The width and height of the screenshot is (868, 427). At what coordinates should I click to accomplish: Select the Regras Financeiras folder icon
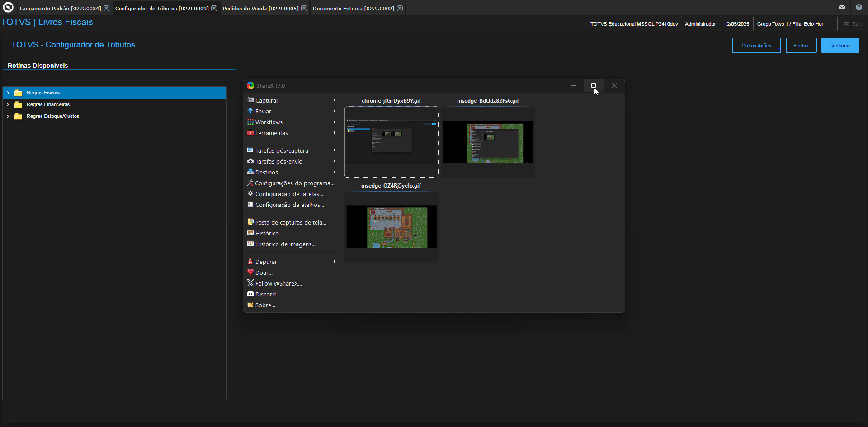pos(18,104)
